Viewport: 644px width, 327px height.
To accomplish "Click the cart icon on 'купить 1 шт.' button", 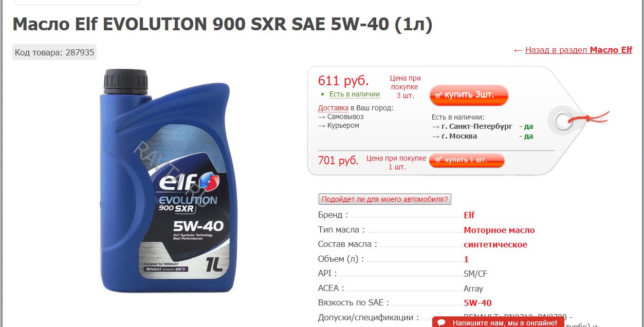I will (x=438, y=161).
